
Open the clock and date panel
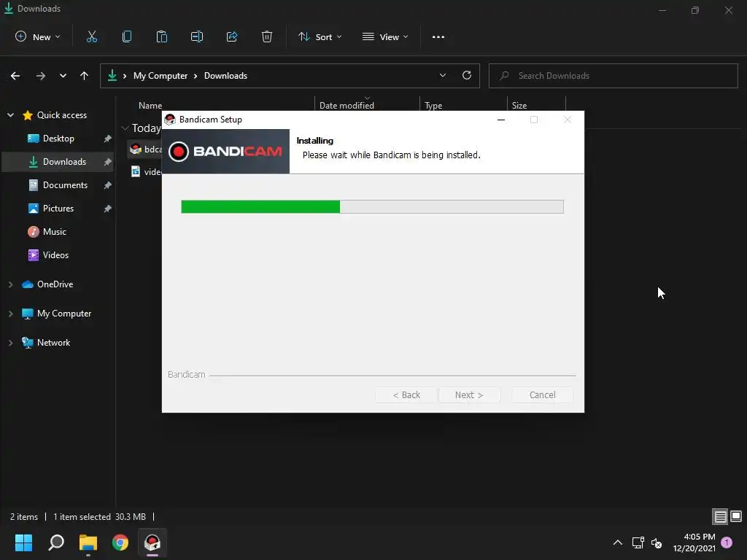point(694,542)
